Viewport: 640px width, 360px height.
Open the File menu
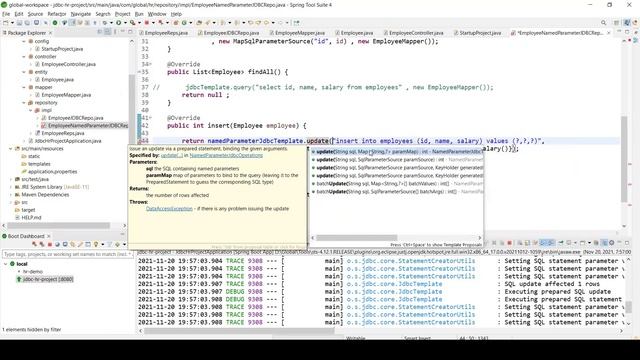pyautogui.click(x=6, y=14)
